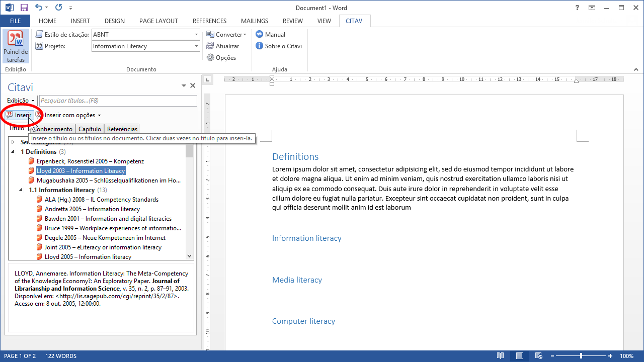
Task: Open Inserir com opções menu
Action: coord(68,115)
